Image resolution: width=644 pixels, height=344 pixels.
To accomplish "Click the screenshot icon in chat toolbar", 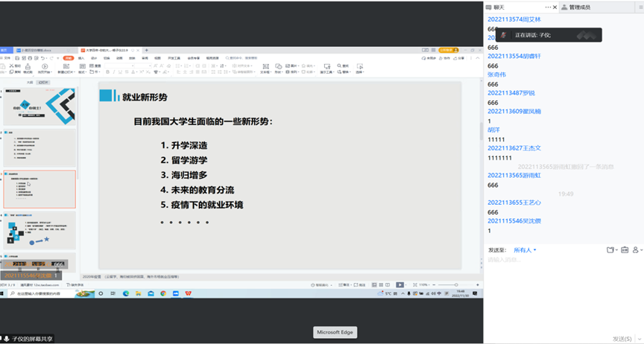I will [x=625, y=250].
